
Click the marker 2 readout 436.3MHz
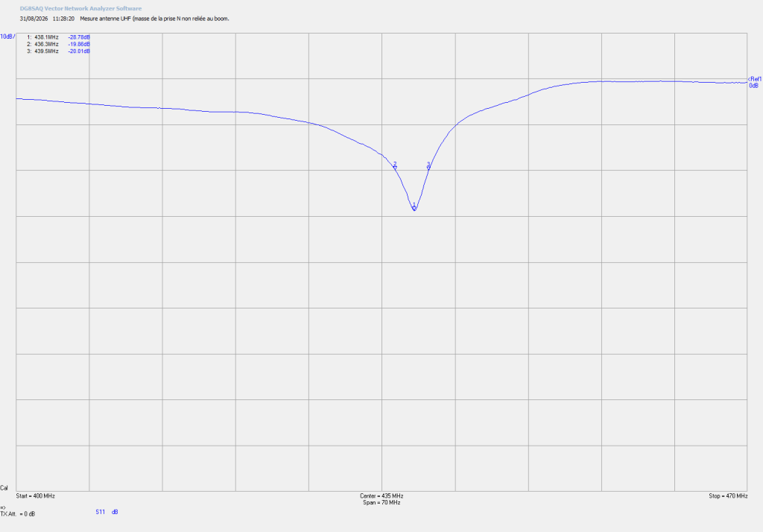(46, 44)
